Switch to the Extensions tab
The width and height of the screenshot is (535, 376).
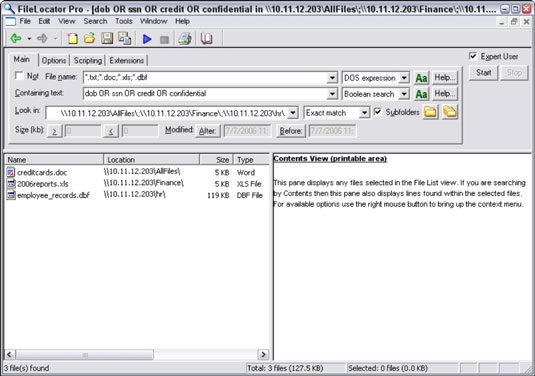tap(127, 60)
